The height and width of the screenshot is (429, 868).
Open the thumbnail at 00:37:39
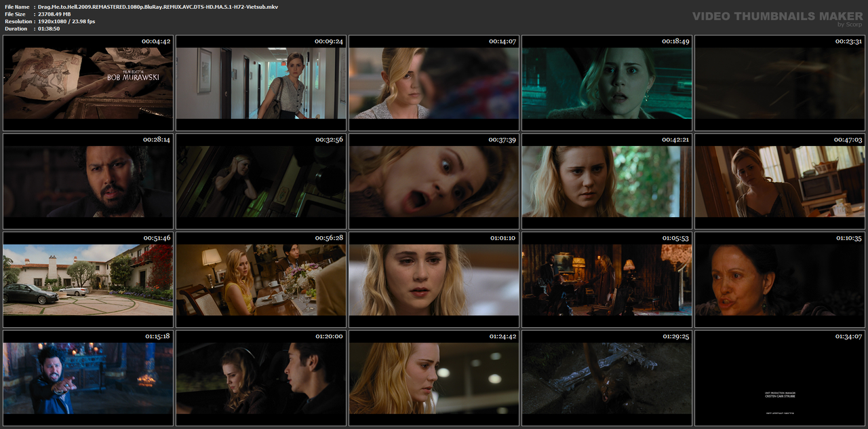tap(434, 181)
